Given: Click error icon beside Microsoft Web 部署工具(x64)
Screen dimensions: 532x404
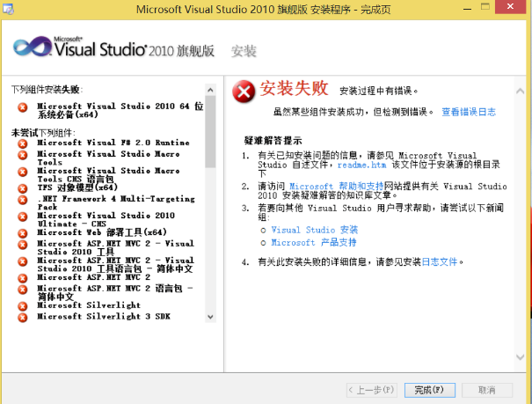Looking at the screenshot, I should (23, 233).
